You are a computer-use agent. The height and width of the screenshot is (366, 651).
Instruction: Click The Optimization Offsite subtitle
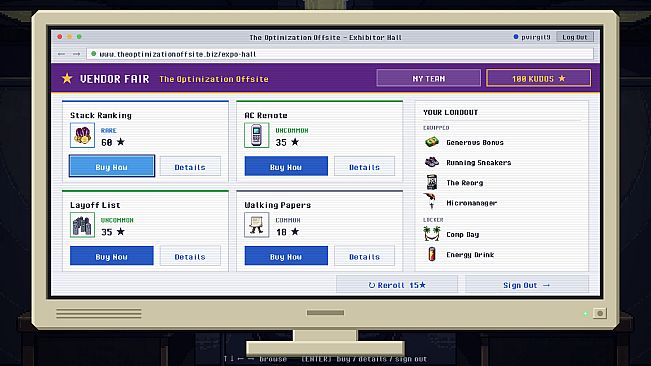[214, 79]
